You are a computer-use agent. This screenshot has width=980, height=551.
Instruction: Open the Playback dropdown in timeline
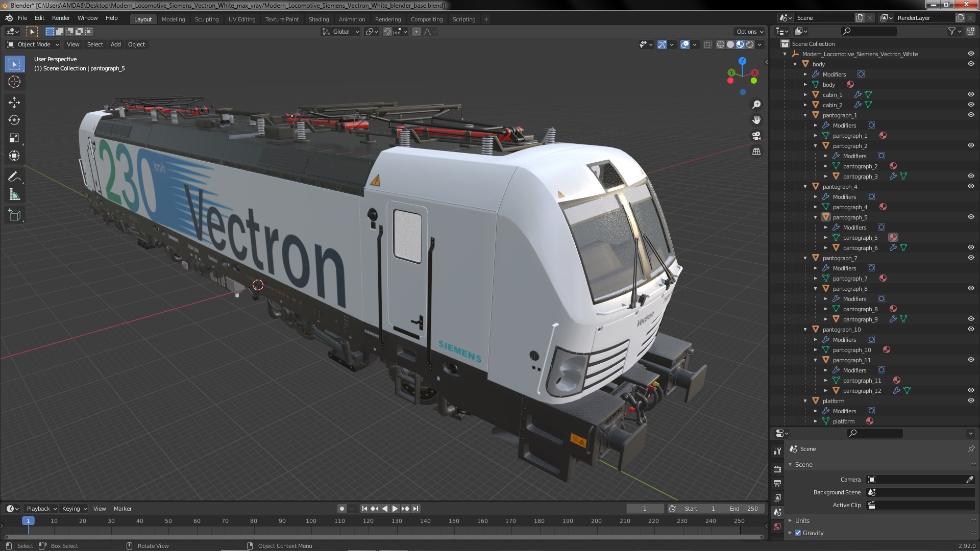point(41,509)
